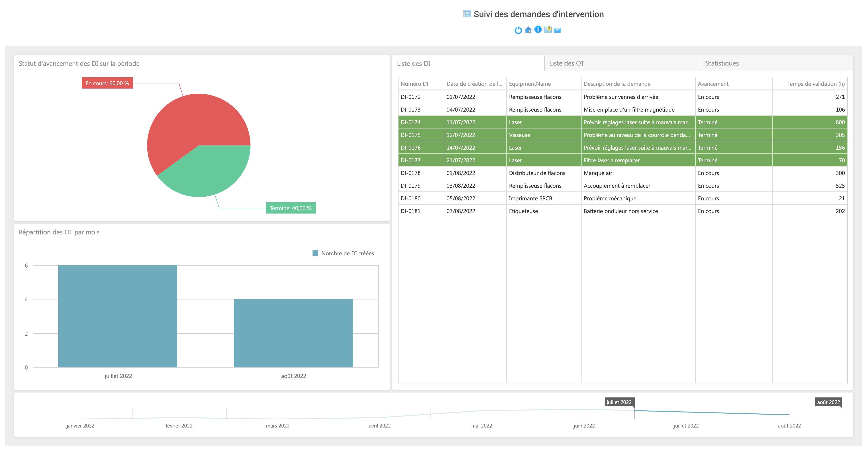This screenshot has height=451, width=868.
Task: Click janvier 2022 on the timeline
Action: (80, 426)
